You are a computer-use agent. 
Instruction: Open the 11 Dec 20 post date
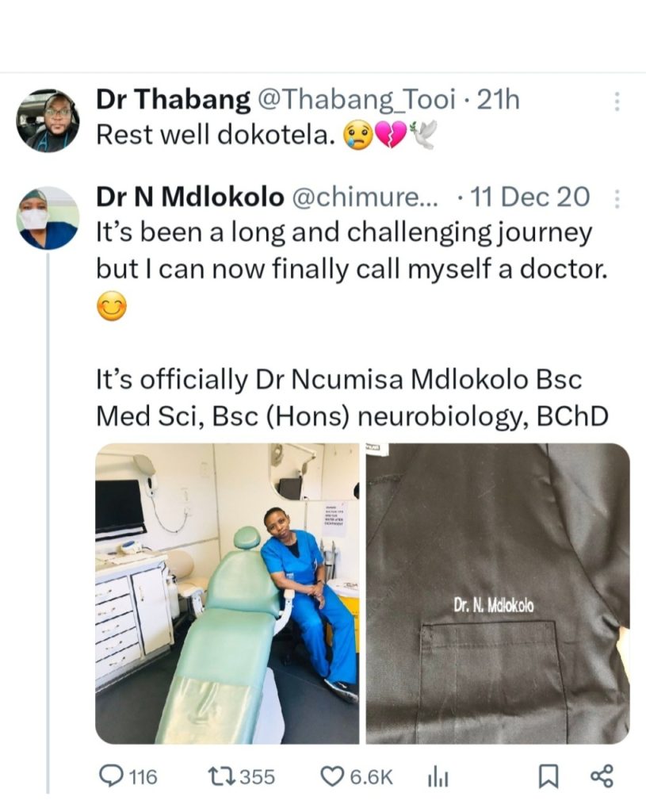tap(531, 197)
